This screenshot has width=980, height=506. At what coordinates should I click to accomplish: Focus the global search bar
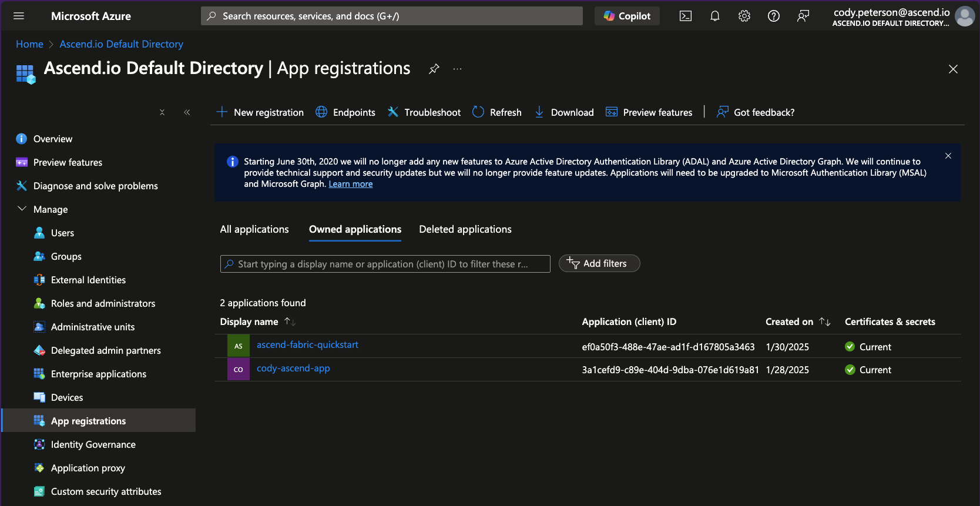pos(392,16)
